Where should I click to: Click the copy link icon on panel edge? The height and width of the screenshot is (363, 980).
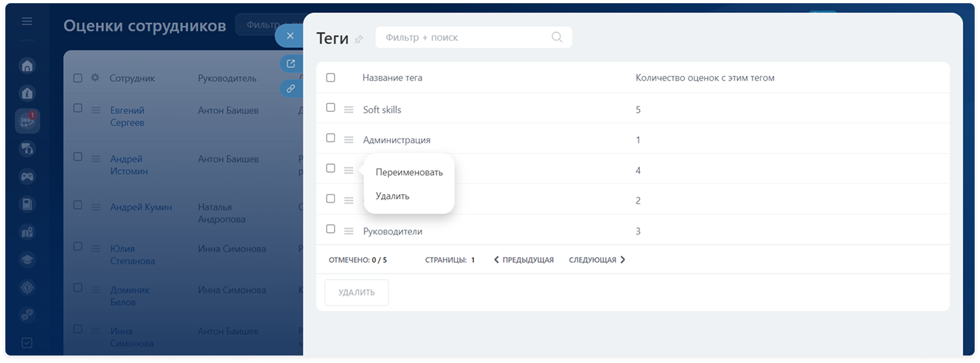(291, 88)
